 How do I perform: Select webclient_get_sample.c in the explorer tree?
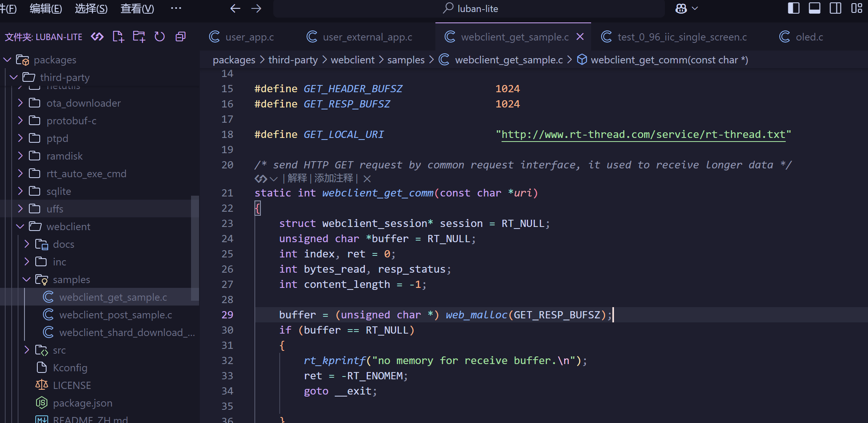click(100, 297)
